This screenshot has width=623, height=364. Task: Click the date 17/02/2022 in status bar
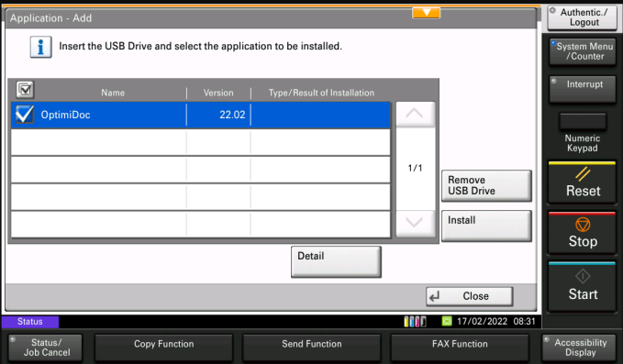click(x=482, y=322)
